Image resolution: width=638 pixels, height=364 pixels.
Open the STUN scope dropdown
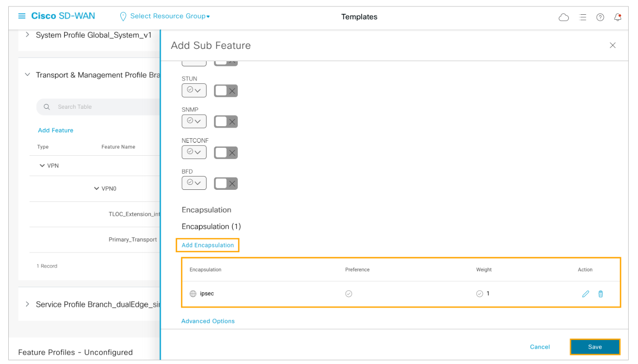[x=194, y=91]
